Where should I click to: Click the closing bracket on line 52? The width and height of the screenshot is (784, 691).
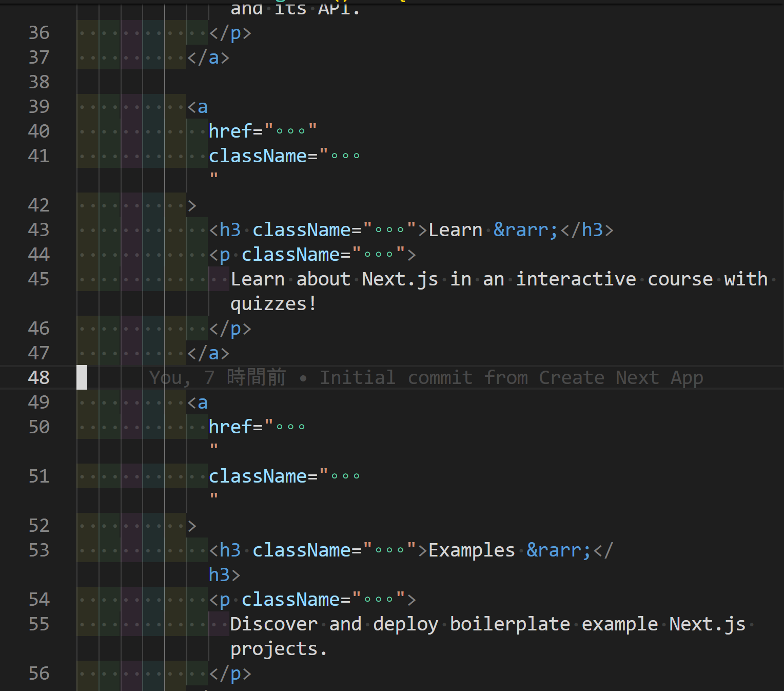tap(192, 526)
